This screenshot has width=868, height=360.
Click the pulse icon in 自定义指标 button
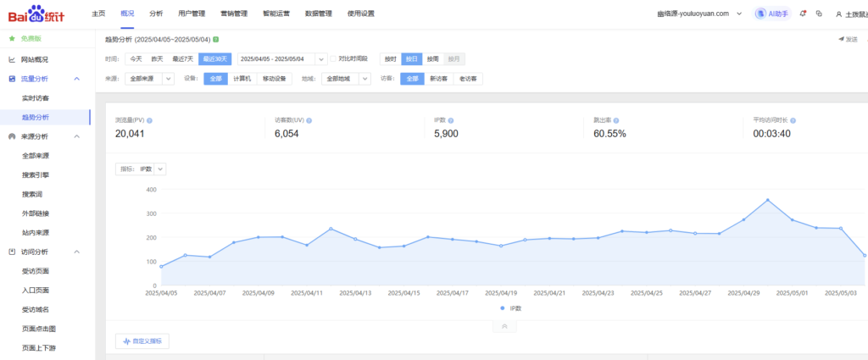click(127, 341)
